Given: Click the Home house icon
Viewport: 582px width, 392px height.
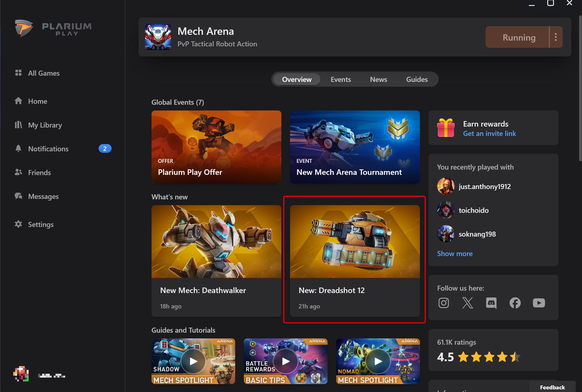Looking at the screenshot, I should pyautogui.click(x=18, y=101).
